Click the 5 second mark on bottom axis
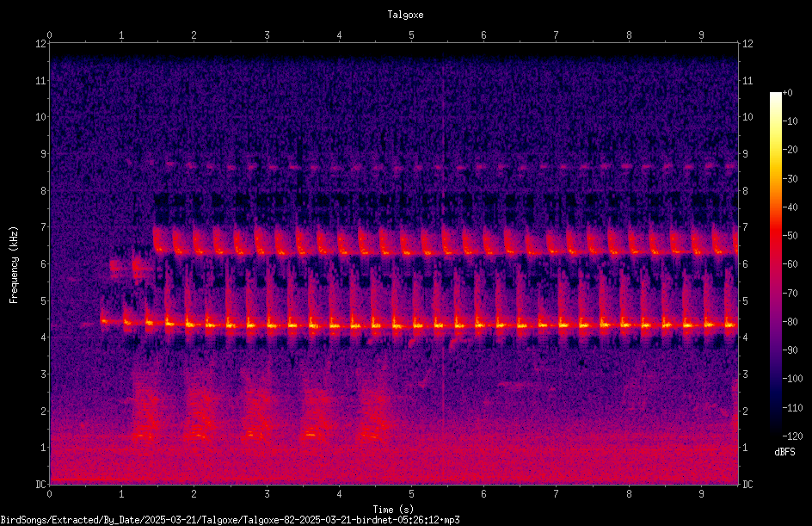The height and width of the screenshot is (526, 812). pos(412,494)
